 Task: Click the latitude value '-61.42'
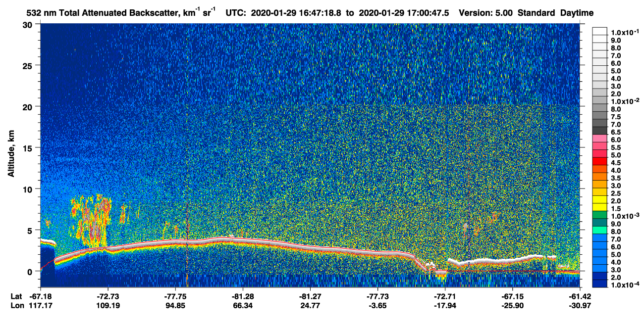580,296
